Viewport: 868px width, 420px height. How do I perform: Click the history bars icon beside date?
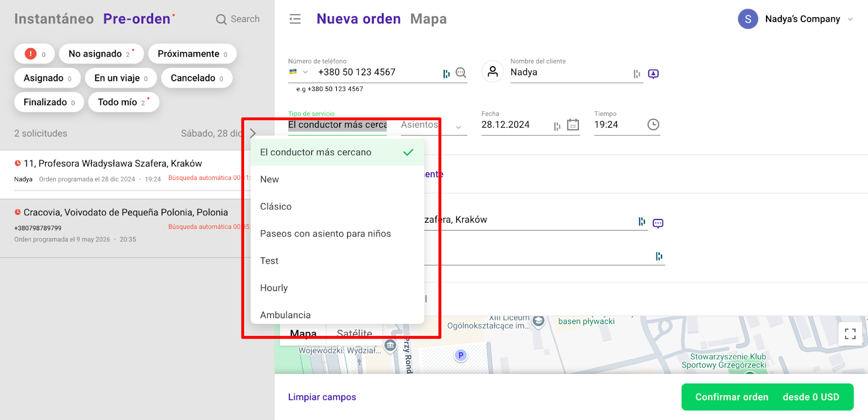pyautogui.click(x=557, y=126)
